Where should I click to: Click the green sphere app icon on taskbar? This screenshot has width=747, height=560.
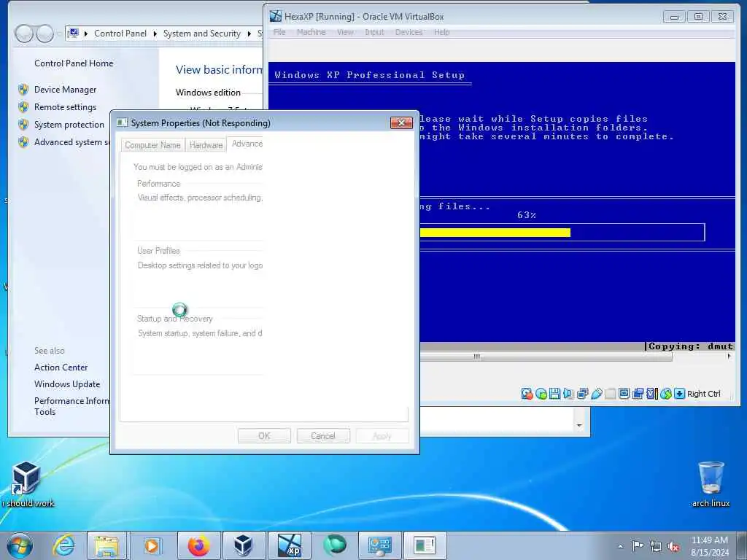(x=334, y=545)
